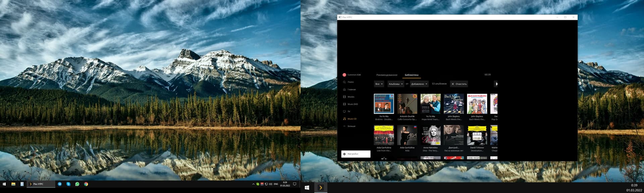
Task: Open Skype from the taskbar
Action: [x=68, y=184]
